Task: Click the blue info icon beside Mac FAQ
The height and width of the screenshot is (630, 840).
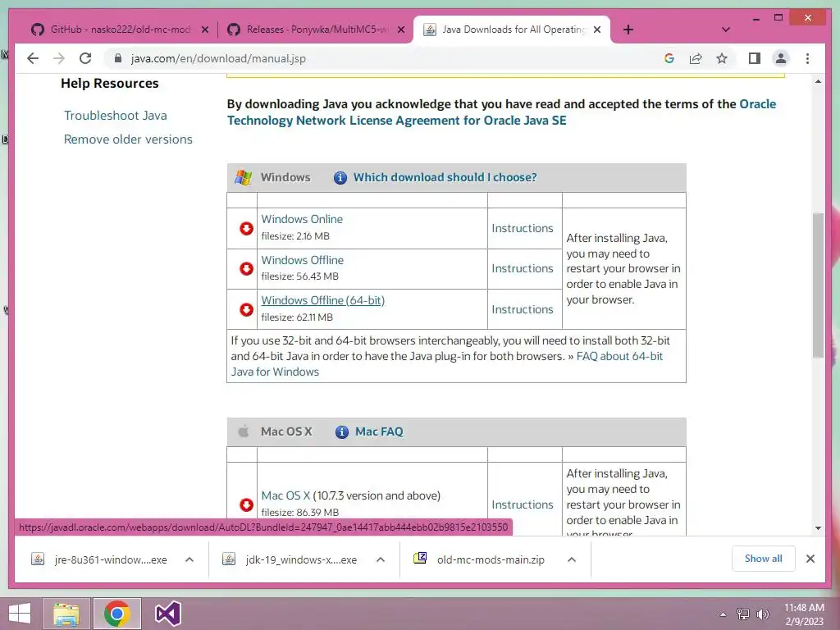Action: pyautogui.click(x=342, y=431)
